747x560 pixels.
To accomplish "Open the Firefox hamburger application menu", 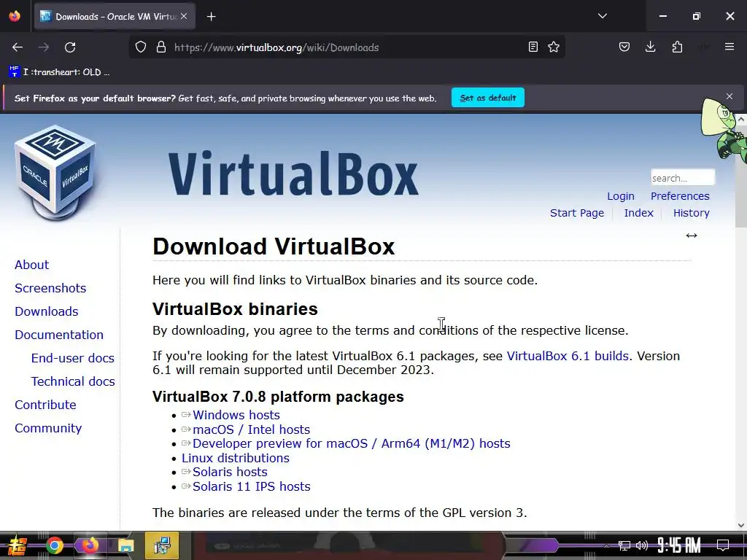I will [x=729, y=47].
